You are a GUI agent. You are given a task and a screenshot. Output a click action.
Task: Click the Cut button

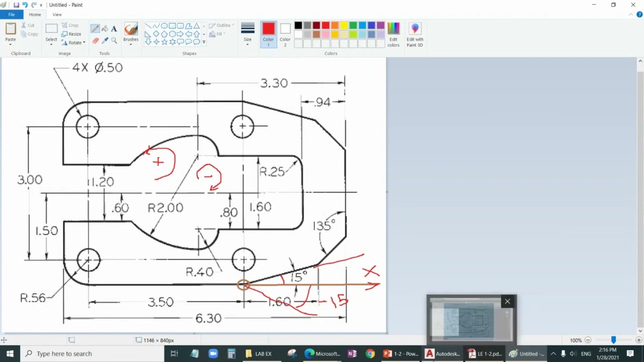[28, 25]
